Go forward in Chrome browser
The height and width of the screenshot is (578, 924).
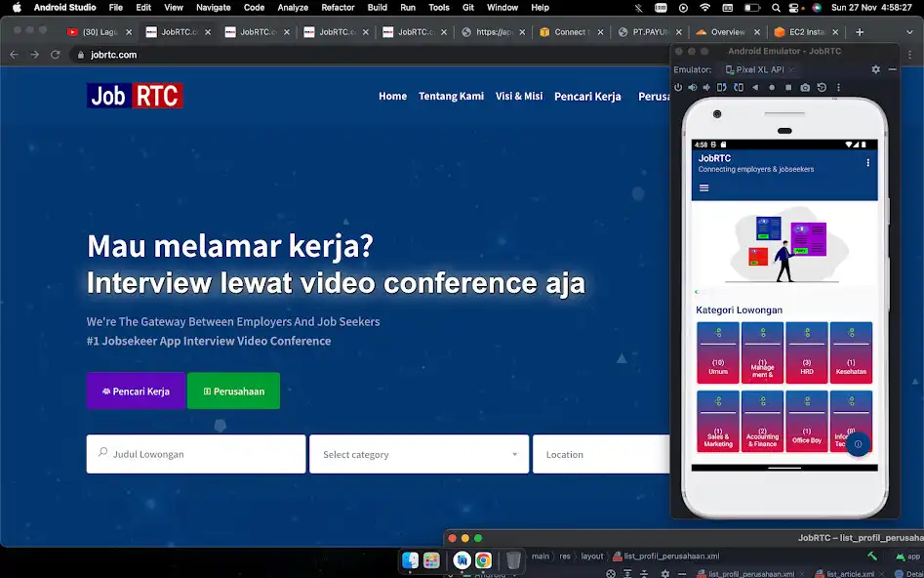click(x=35, y=55)
